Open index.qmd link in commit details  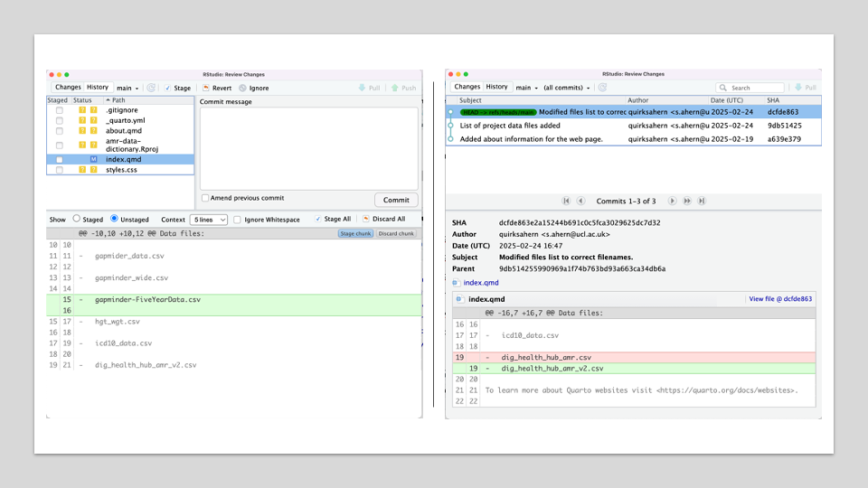(x=480, y=283)
